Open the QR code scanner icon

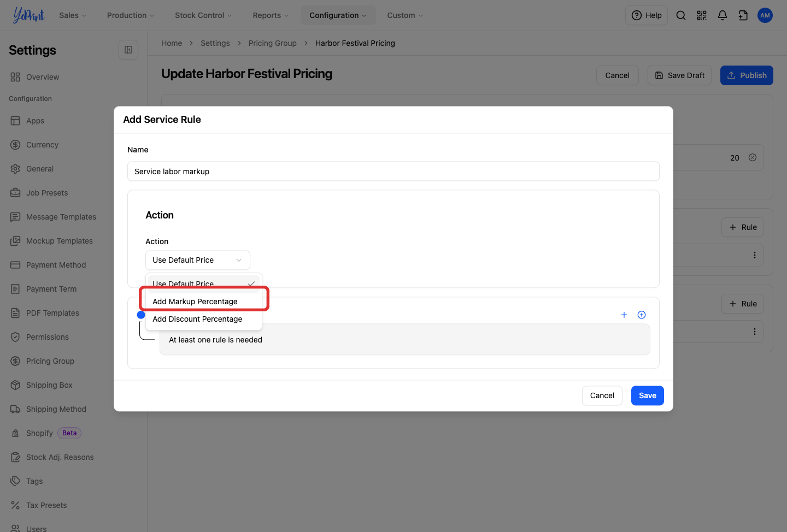[702, 15]
